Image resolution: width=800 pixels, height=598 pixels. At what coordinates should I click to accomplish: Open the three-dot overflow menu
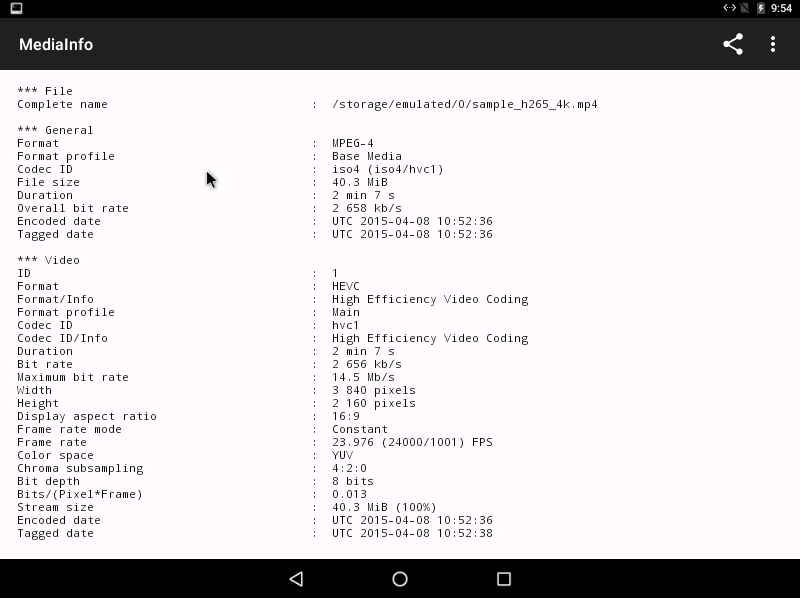pos(773,44)
